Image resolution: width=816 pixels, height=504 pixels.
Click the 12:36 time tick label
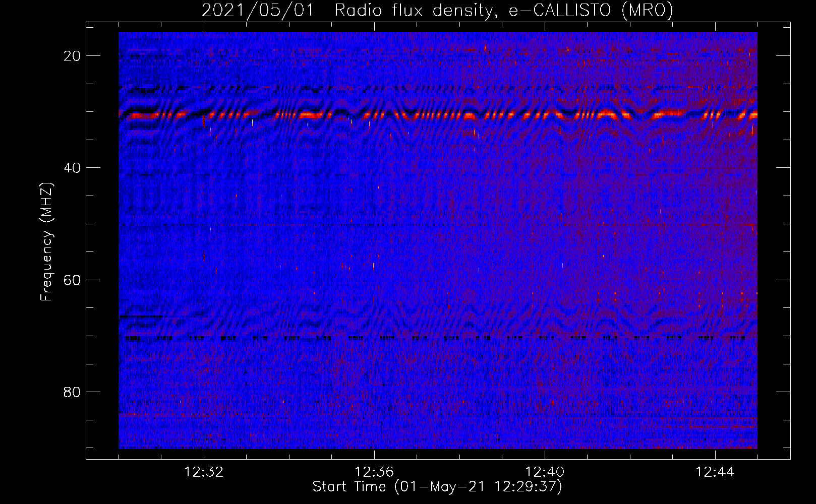374,472
